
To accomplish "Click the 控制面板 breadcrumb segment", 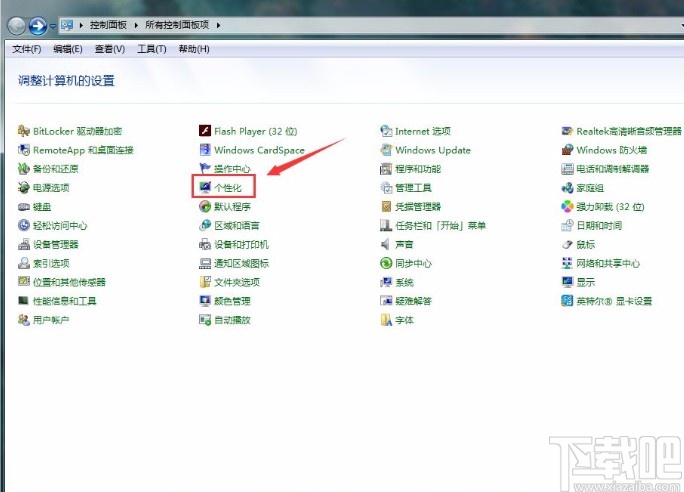I will point(108,25).
